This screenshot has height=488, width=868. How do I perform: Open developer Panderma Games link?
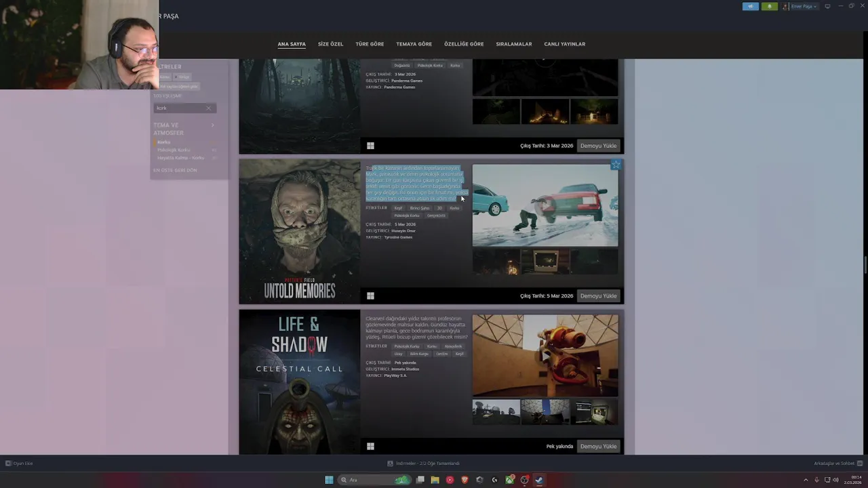[x=407, y=81]
